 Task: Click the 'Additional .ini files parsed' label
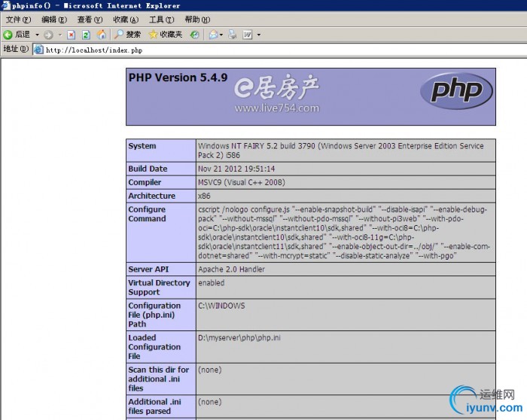pyautogui.click(x=154, y=406)
